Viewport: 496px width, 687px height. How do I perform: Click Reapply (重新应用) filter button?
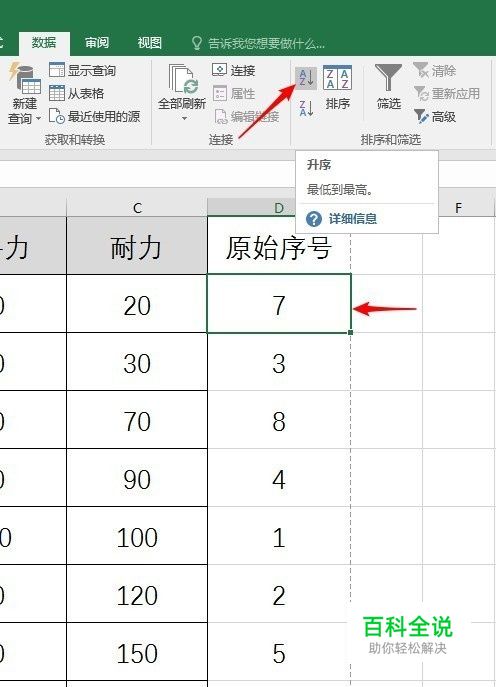pyautogui.click(x=446, y=94)
